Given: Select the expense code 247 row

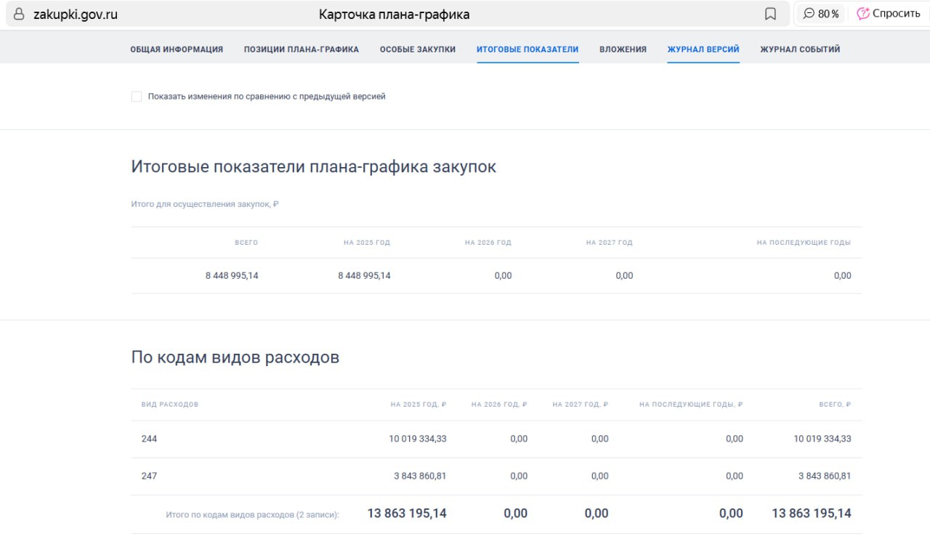Looking at the screenshot, I should [149, 476].
